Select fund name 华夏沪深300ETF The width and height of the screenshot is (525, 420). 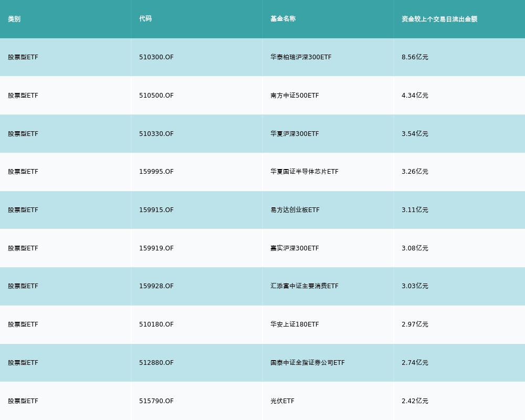click(x=295, y=134)
